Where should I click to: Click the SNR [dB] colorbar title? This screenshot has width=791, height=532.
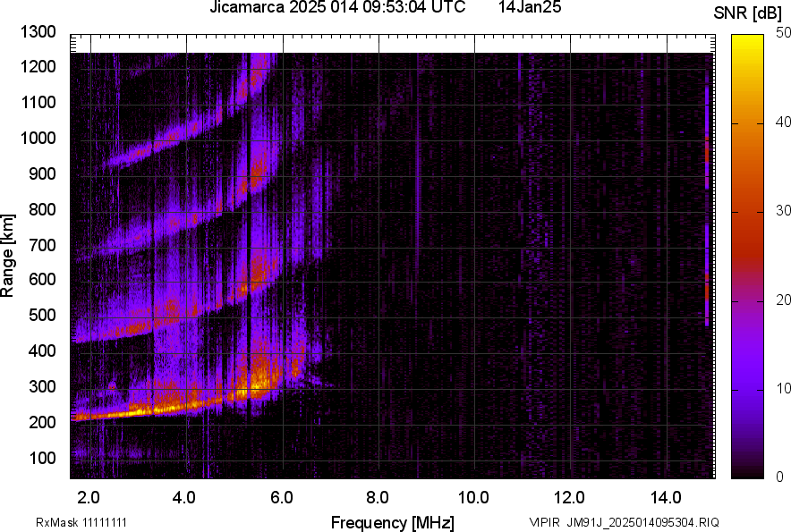[x=748, y=13]
